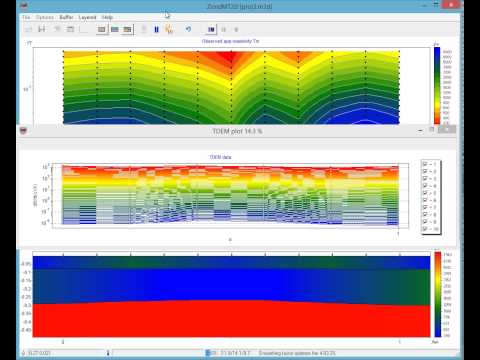
Task: Open the File menu
Action: click(26, 17)
